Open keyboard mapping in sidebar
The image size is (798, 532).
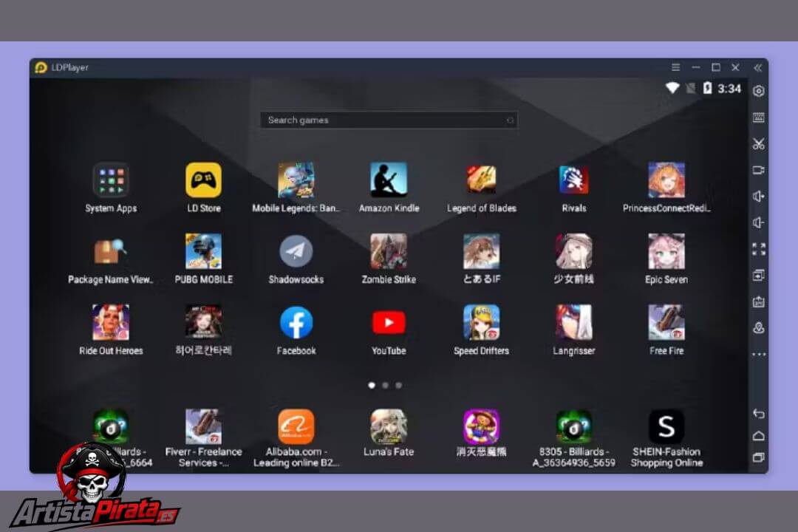point(758,117)
